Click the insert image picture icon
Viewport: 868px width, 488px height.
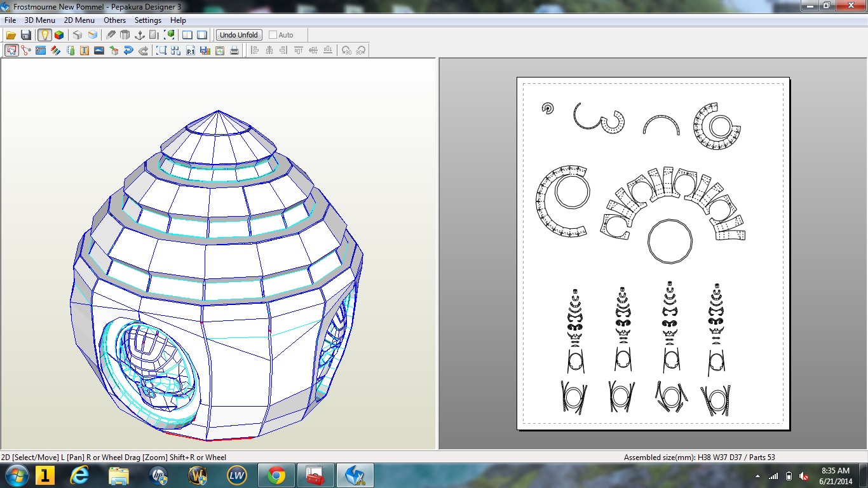click(99, 50)
